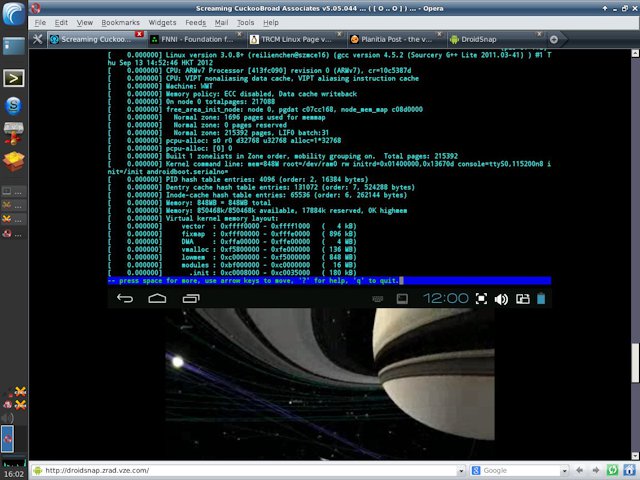Open the package box panel icon
640x480 pixels.
13,161
